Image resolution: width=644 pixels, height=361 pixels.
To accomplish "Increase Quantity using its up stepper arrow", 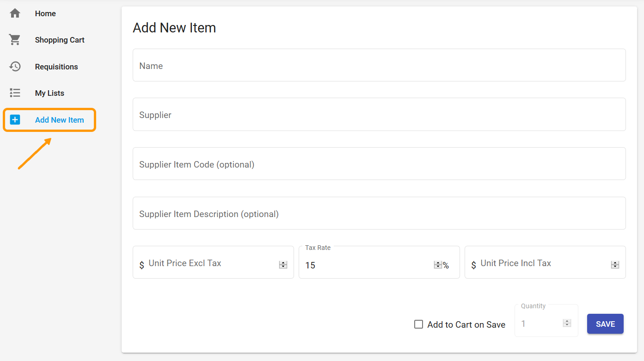I will coord(566,321).
